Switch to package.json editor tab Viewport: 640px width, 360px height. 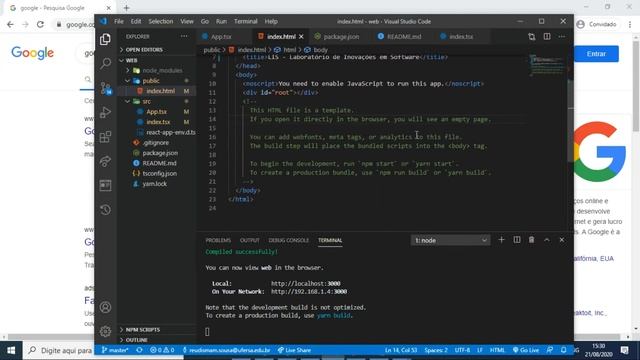(x=341, y=36)
